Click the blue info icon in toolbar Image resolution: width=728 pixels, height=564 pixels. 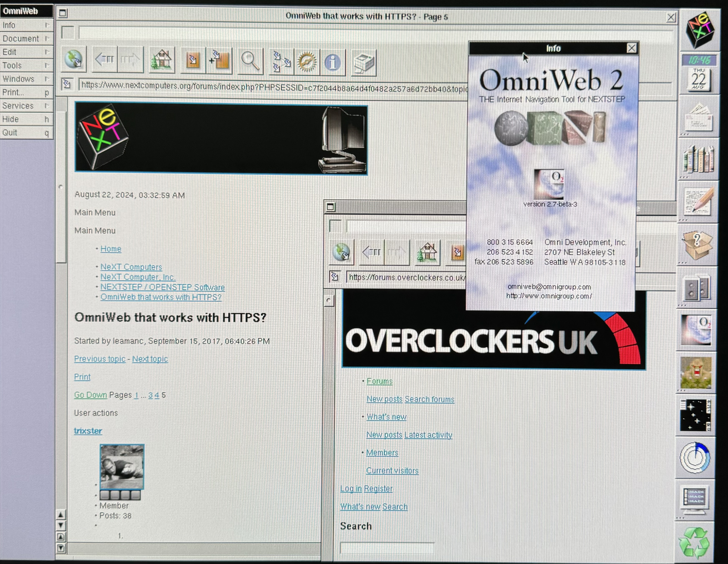pos(332,62)
